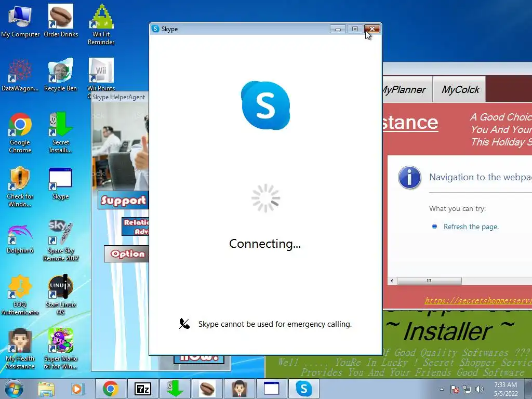Switch to the MyColck tab
The width and height of the screenshot is (532, 399).
(x=460, y=89)
